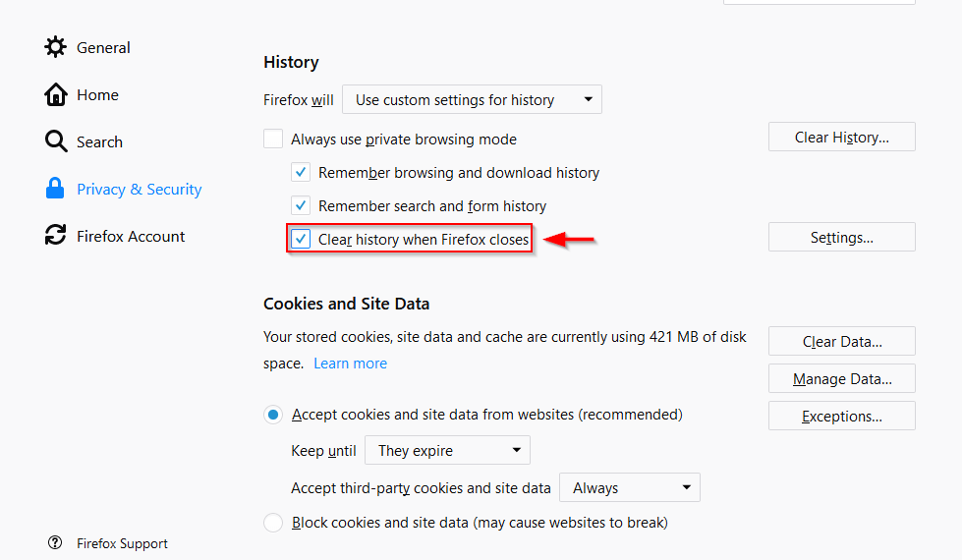The image size is (962, 560).
Task: Open the third-party cookies Always dropdown
Action: pos(629,488)
